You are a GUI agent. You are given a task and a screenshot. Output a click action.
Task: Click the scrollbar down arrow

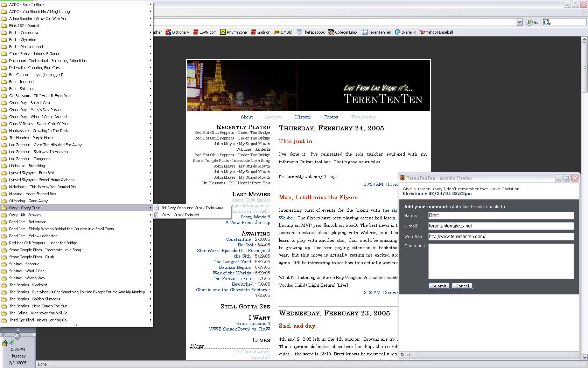pyautogui.click(x=584, y=357)
